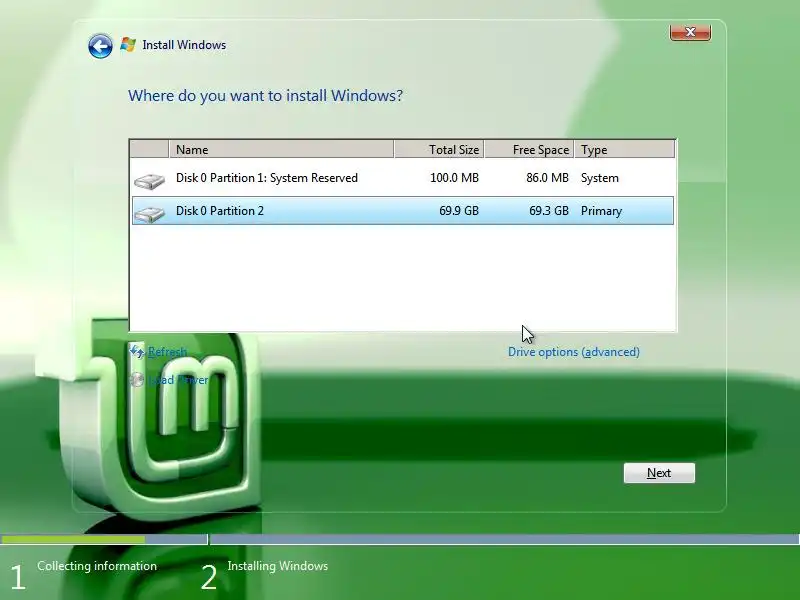Click the Windows flag logo icon
The width and height of the screenshot is (800, 600).
point(128,45)
